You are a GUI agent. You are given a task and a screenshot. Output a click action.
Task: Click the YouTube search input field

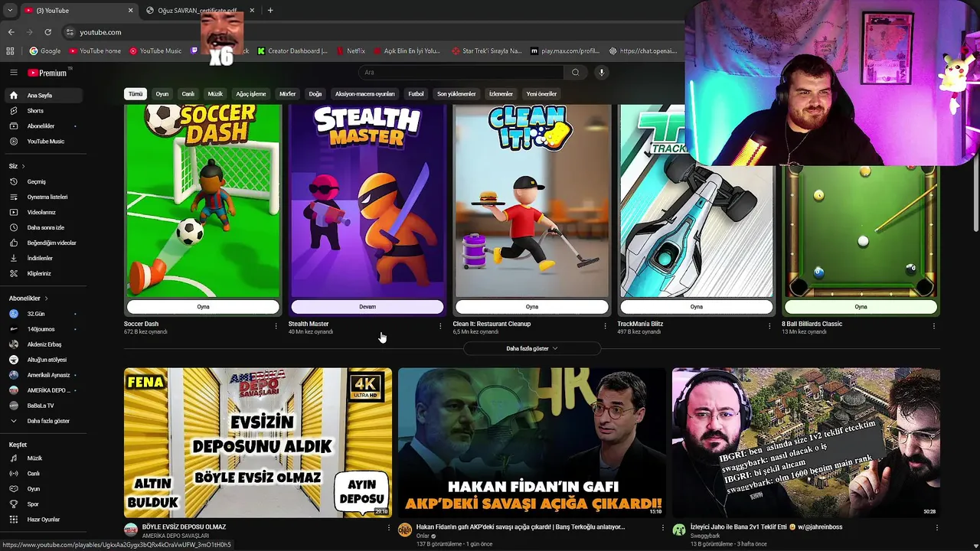[462, 73]
